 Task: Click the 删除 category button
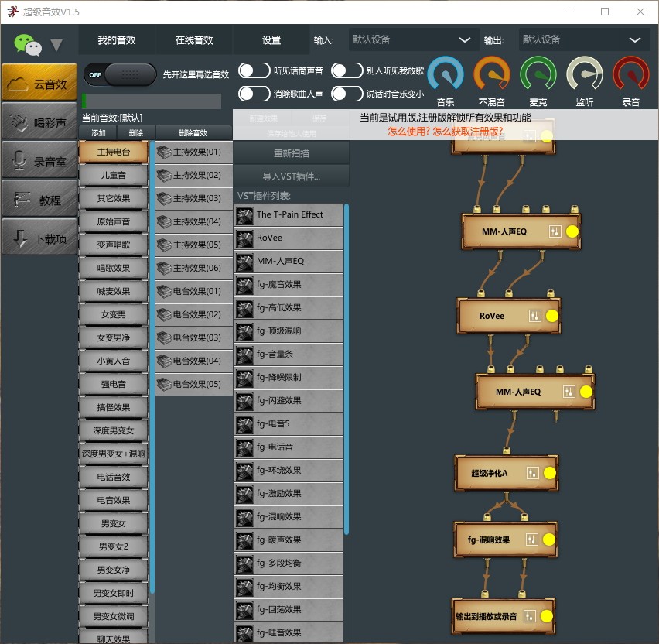(136, 132)
